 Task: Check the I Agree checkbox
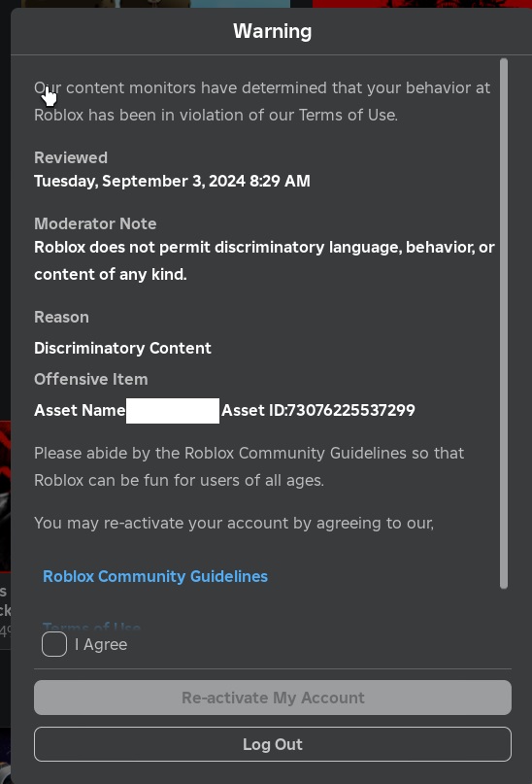(54, 644)
